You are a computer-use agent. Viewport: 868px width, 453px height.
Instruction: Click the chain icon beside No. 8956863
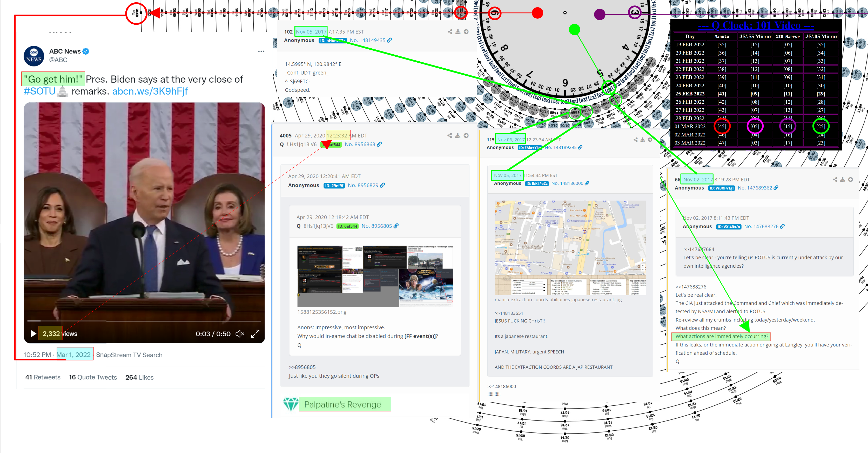pos(379,144)
